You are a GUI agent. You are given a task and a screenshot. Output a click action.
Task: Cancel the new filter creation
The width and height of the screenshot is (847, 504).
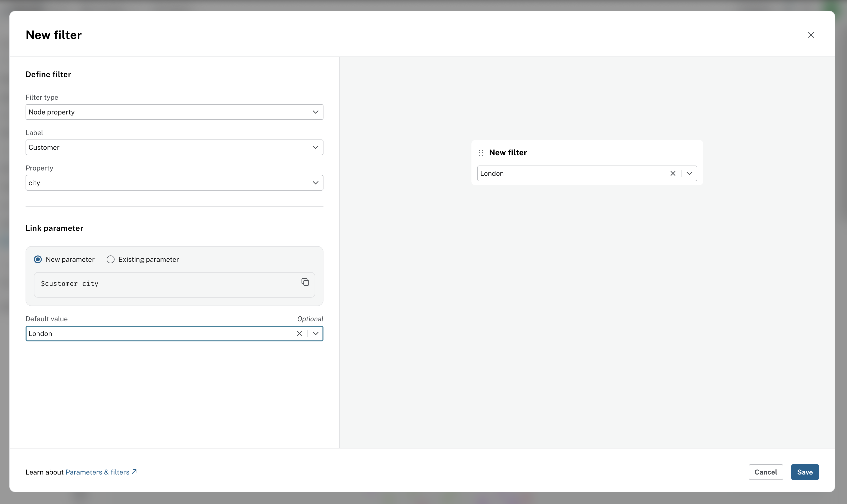[765, 472]
